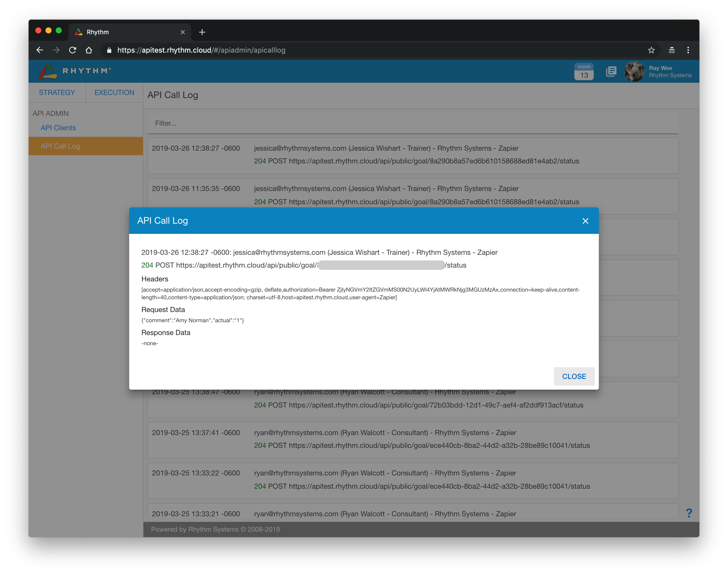Open the news documents icon in header
The height and width of the screenshot is (575, 728).
point(611,71)
